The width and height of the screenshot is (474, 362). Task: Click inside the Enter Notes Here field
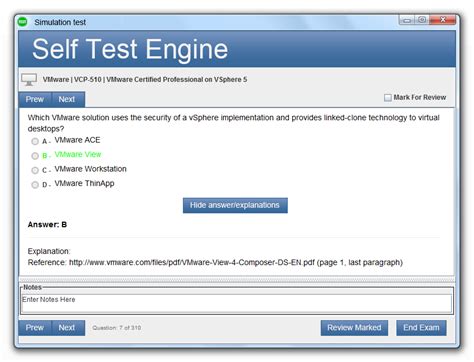tap(236, 303)
